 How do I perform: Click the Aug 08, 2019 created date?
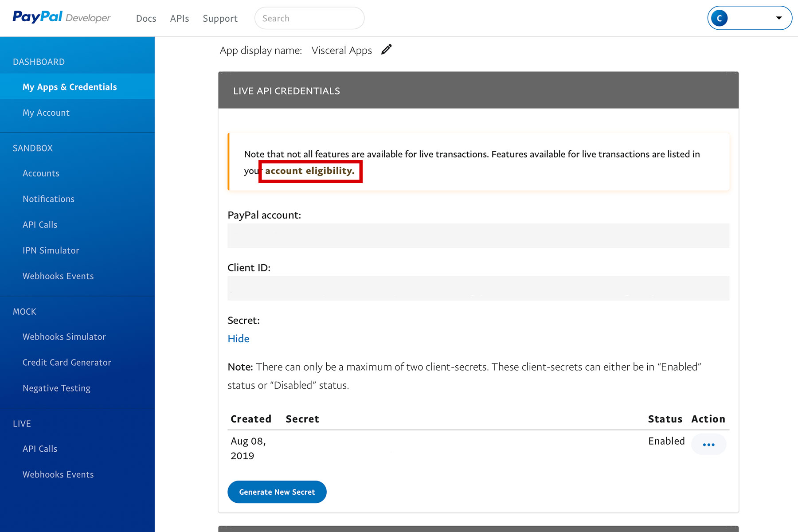click(248, 448)
